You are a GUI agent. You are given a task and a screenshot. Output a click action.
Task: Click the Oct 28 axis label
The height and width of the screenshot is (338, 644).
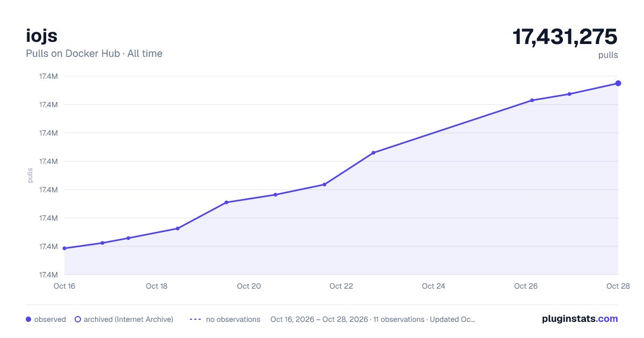coord(618,286)
